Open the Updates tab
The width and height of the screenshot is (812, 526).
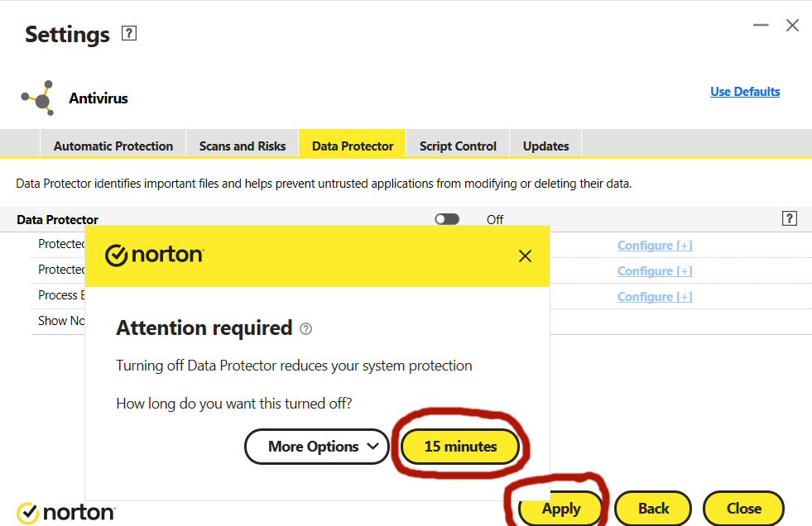click(x=545, y=146)
